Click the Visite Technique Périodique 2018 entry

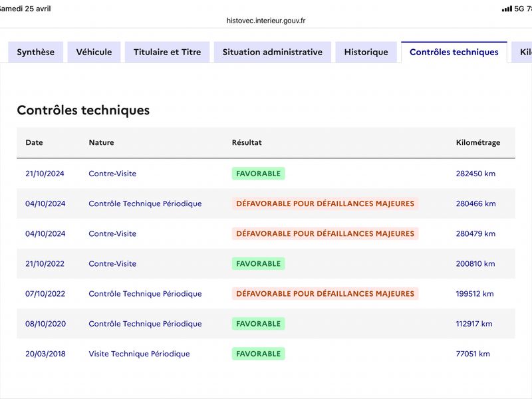click(140, 354)
